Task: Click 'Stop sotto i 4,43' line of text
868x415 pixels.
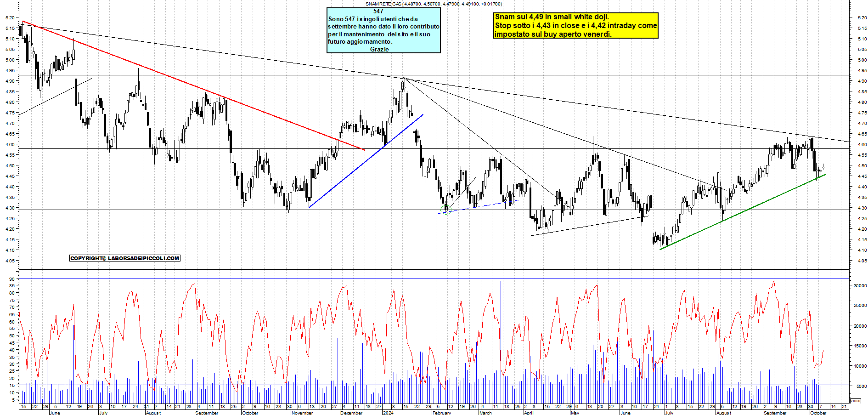Action: pyautogui.click(x=576, y=25)
